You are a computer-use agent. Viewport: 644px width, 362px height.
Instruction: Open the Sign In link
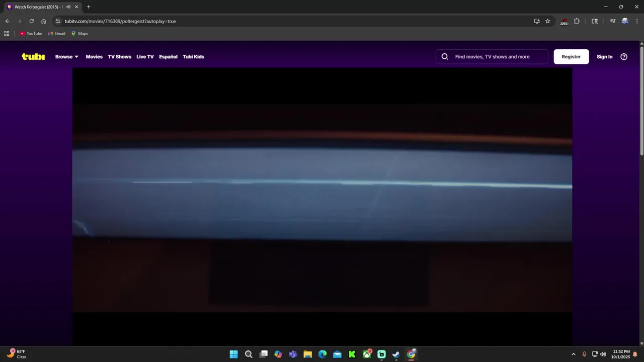604,57
